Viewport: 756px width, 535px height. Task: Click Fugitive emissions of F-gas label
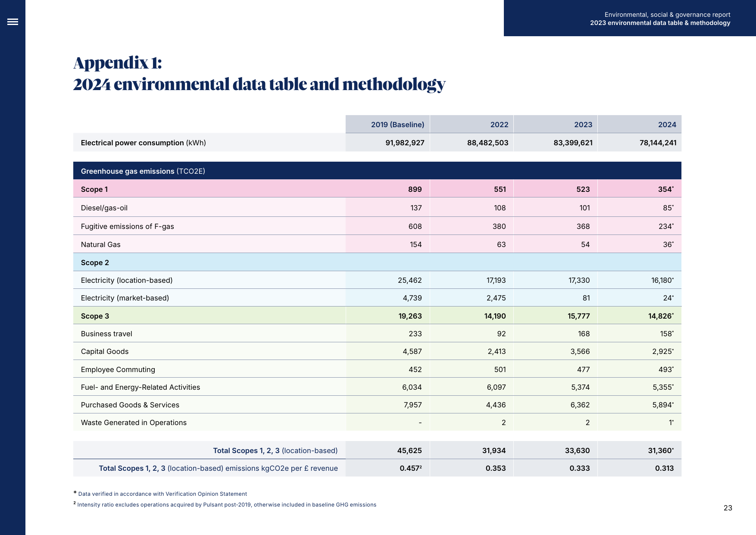(128, 226)
